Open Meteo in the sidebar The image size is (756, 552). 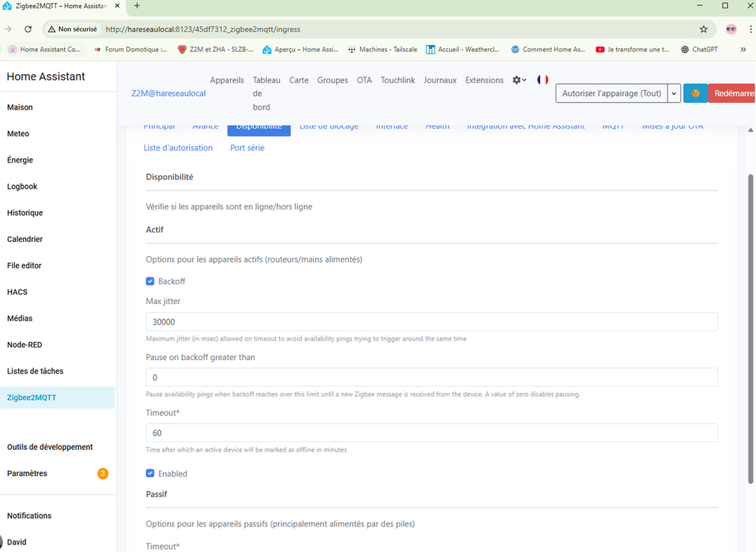tap(18, 134)
